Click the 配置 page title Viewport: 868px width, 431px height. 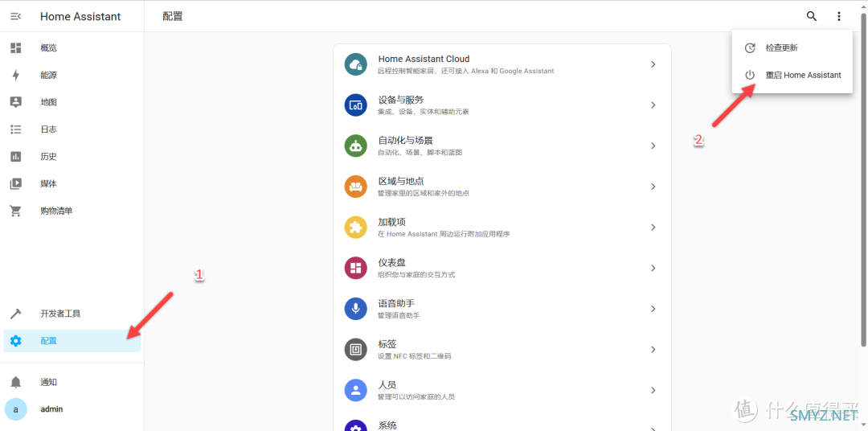coord(173,16)
